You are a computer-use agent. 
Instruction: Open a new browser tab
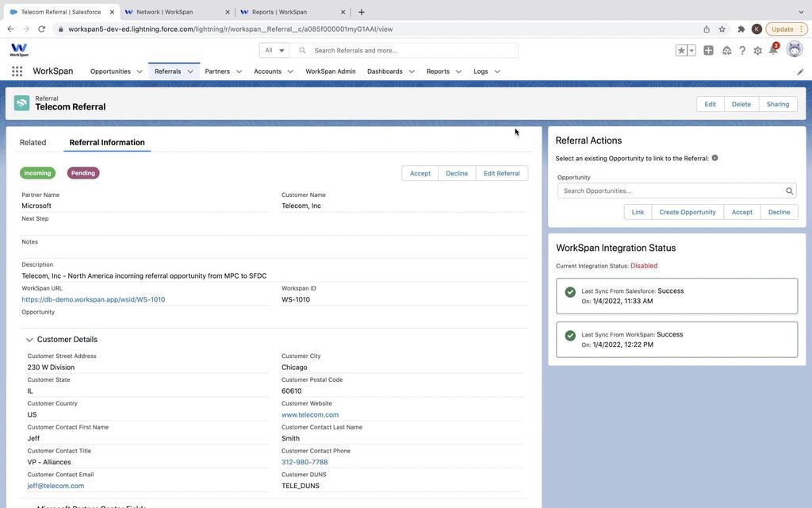coord(362,12)
